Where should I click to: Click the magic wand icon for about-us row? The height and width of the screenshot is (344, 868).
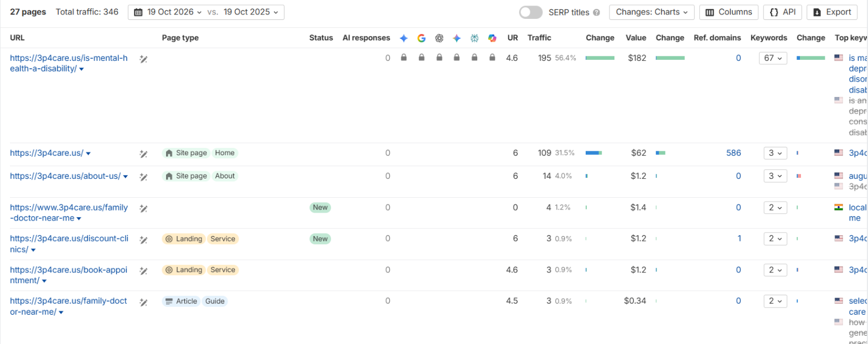(x=143, y=177)
